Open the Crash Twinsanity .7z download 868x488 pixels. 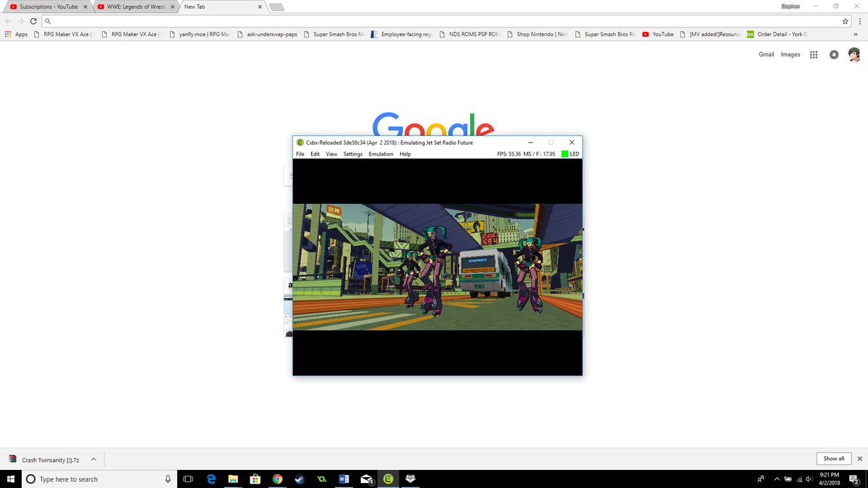(45, 459)
